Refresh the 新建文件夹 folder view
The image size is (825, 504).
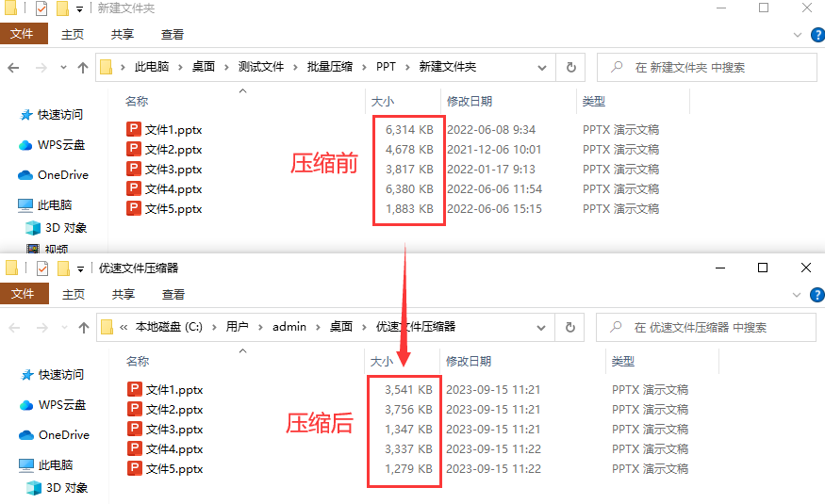coord(570,67)
